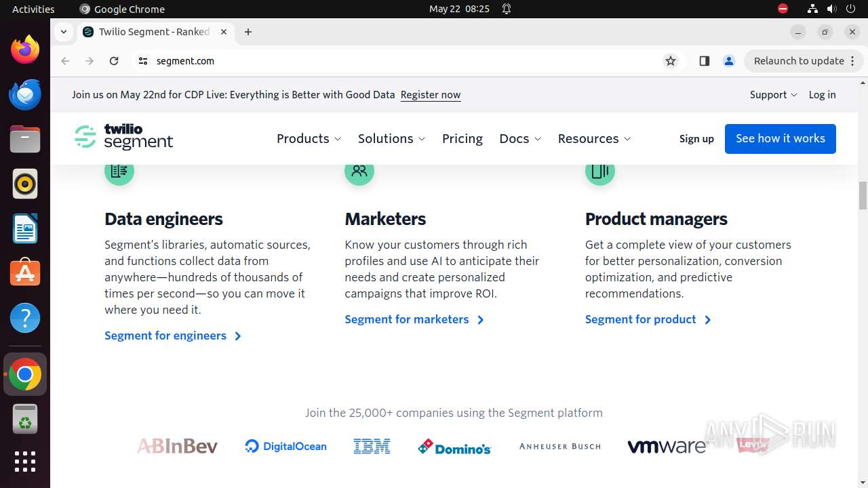Expand the Products menu

pyautogui.click(x=309, y=138)
